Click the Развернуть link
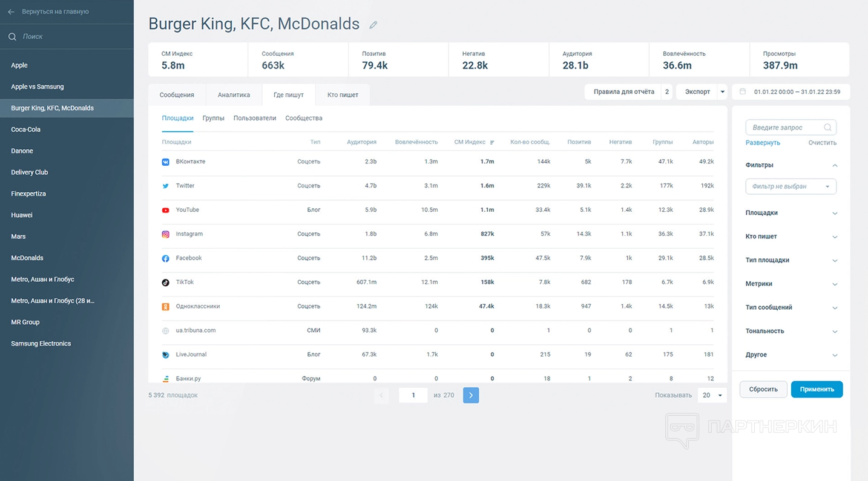The height and width of the screenshot is (481, 868). click(763, 143)
